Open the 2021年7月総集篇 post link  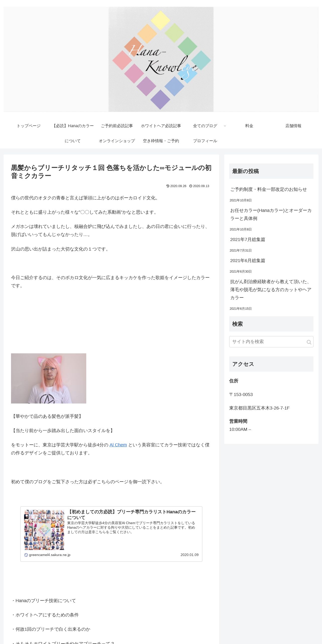(248, 239)
